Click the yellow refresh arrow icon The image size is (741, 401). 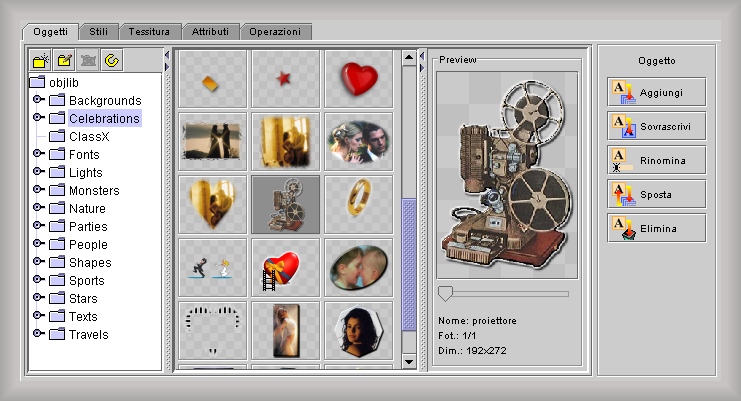coord(112,61)
